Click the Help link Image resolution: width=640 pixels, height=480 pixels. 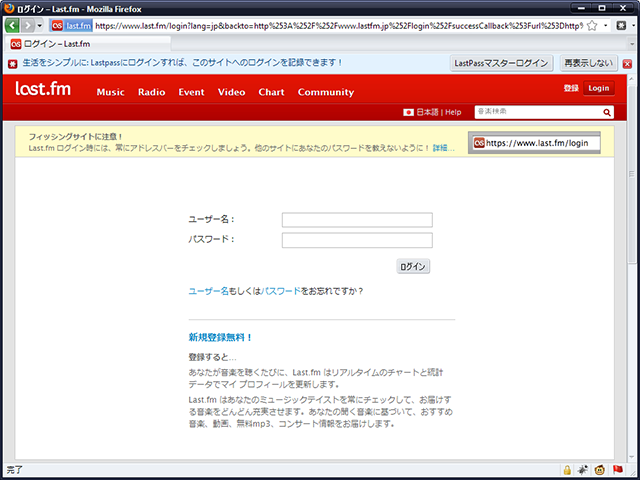tap(453, 112)
